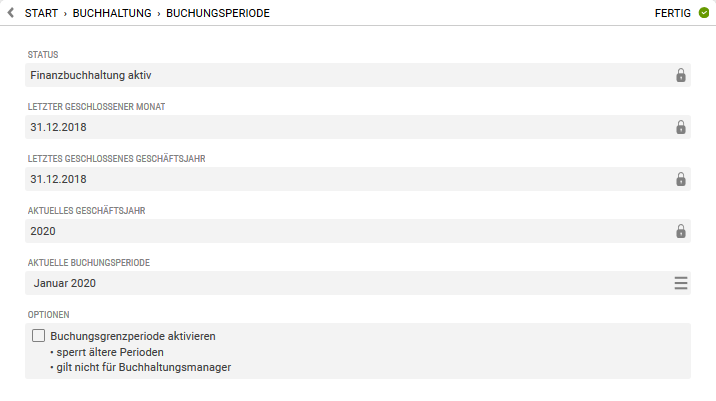Enable Buchungsgrenzperiode aktivieren checkbox

click(x=38, y=336)
